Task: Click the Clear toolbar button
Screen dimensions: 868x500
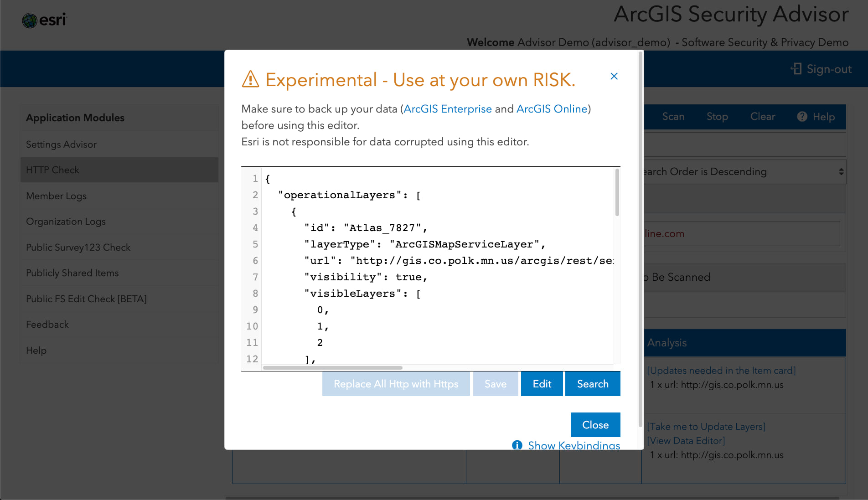Action: pyautogui.click(x=763, y=117)
